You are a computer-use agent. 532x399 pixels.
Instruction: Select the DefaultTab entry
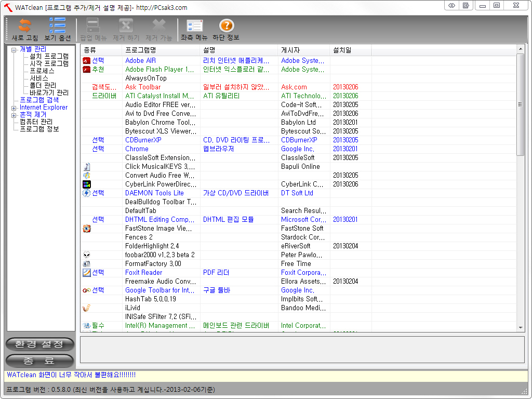click(x=140, y=211)
